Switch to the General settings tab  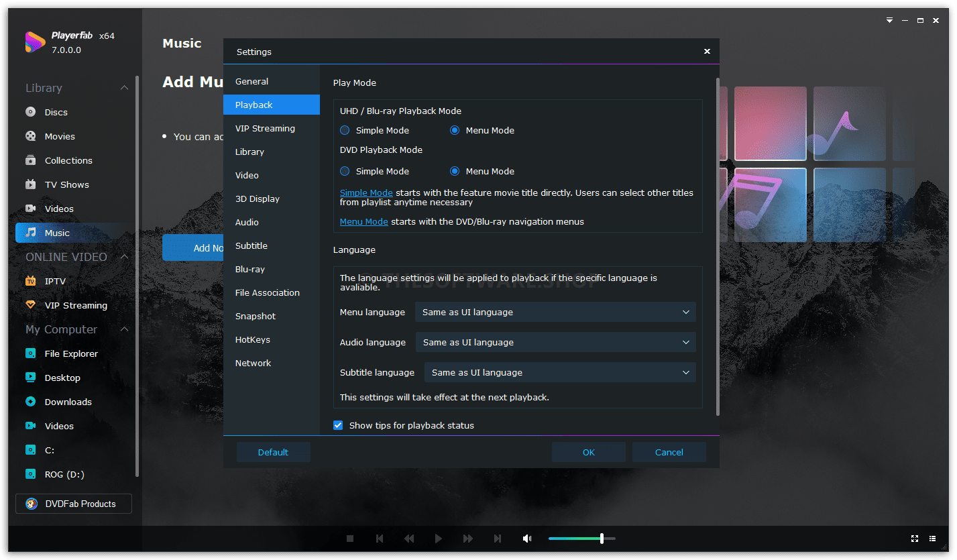pos(272,82)
